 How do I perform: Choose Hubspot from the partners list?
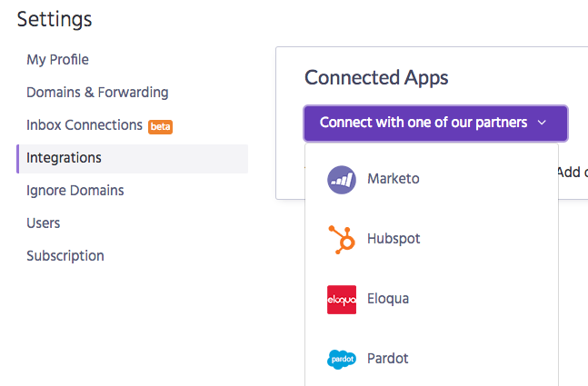coord(394,239)
